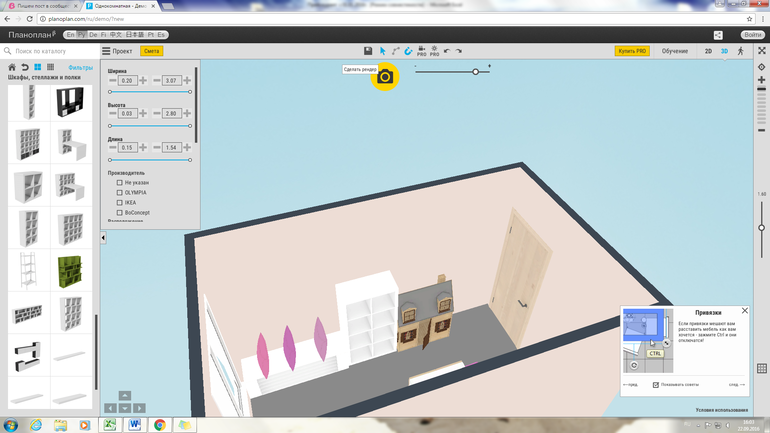Collapse the filter panel with side arrow
This screenshot has width=770, height=433.
[103, 238]
